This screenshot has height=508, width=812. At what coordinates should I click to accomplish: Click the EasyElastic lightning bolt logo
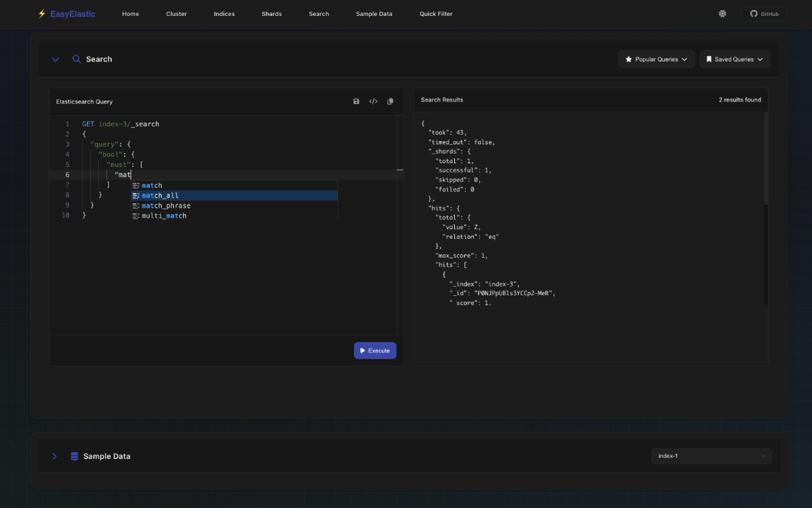click(x=41, y=13)
